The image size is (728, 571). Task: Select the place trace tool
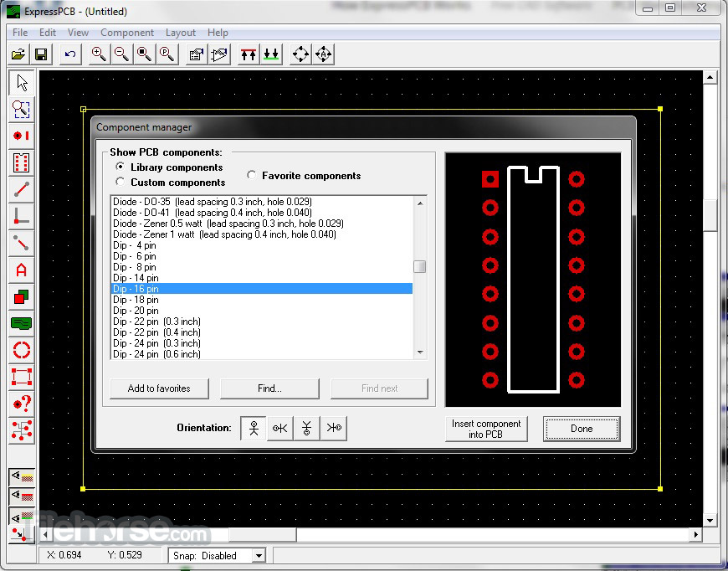point(22,189)
